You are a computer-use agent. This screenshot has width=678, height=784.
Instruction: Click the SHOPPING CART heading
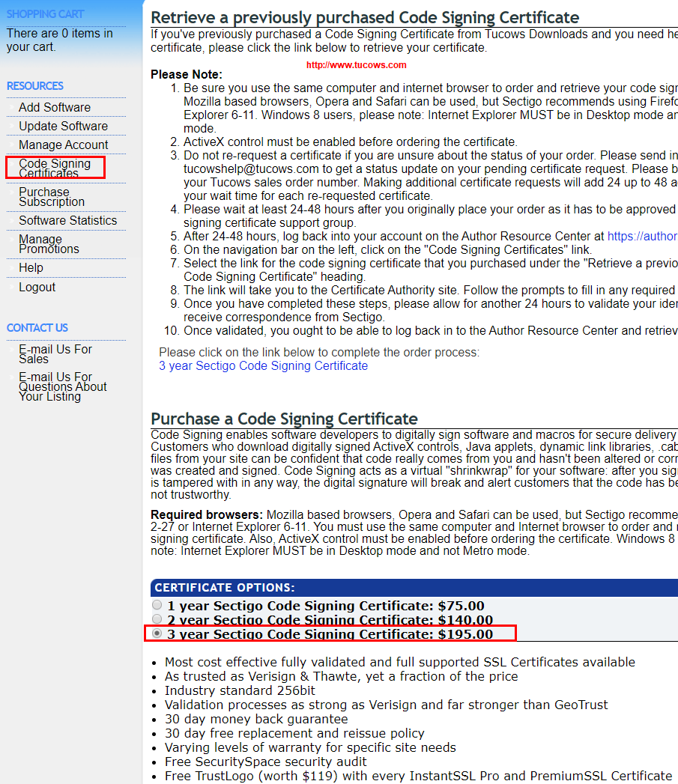[45, 14]
